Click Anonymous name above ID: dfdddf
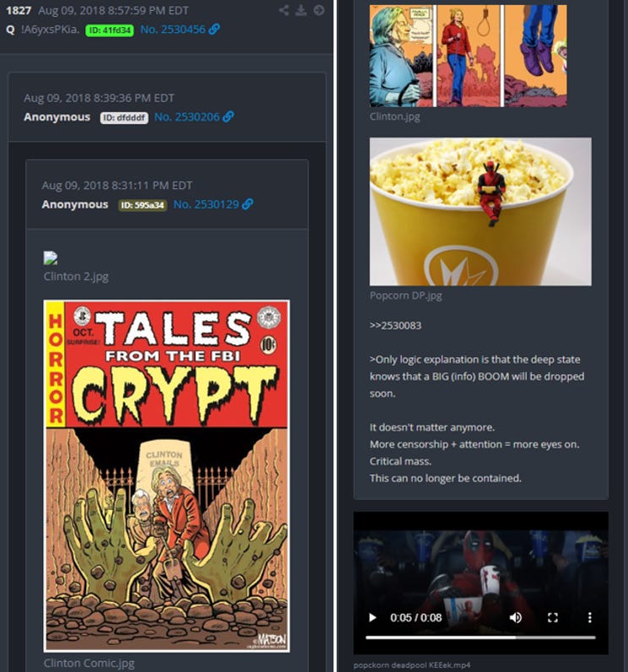The width and height of the screenshot is (628, 672). [57, 117]
